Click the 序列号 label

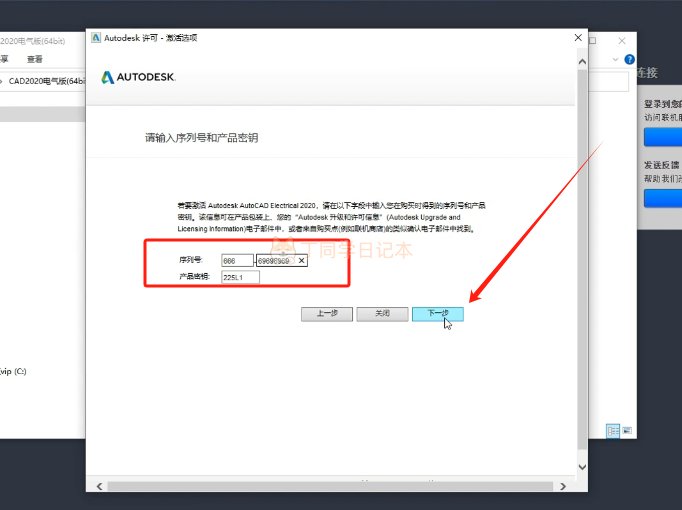point(191,260)
